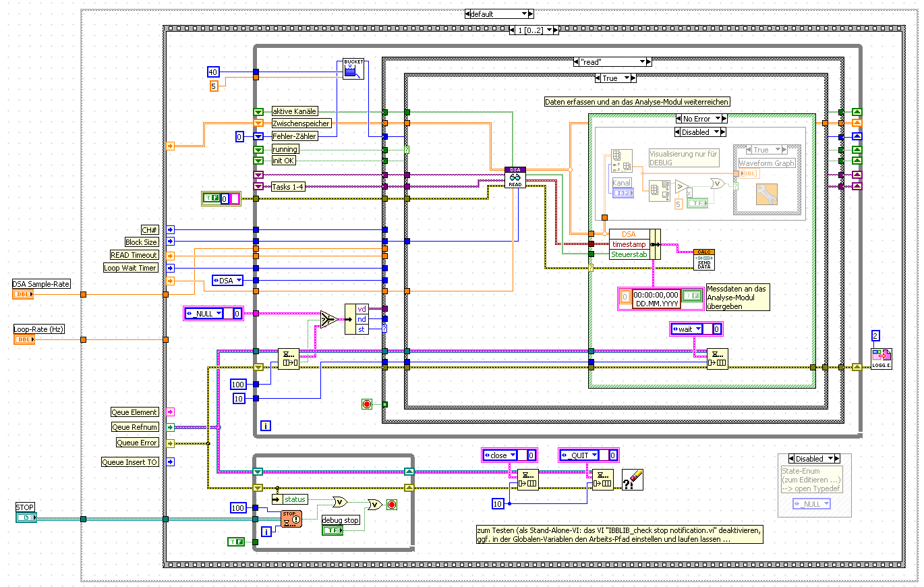Click the 0 constant beside Fehler-Zähler
This screenshot has width=924, height=587.
(x=239, y=137)
